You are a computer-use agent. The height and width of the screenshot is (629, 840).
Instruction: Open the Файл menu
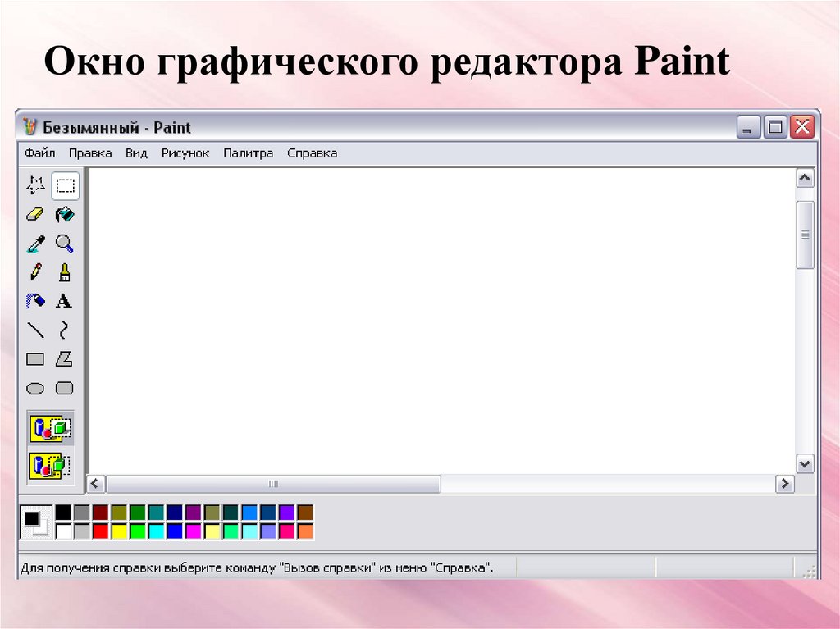pyautogui.click(x=39, y=153)
